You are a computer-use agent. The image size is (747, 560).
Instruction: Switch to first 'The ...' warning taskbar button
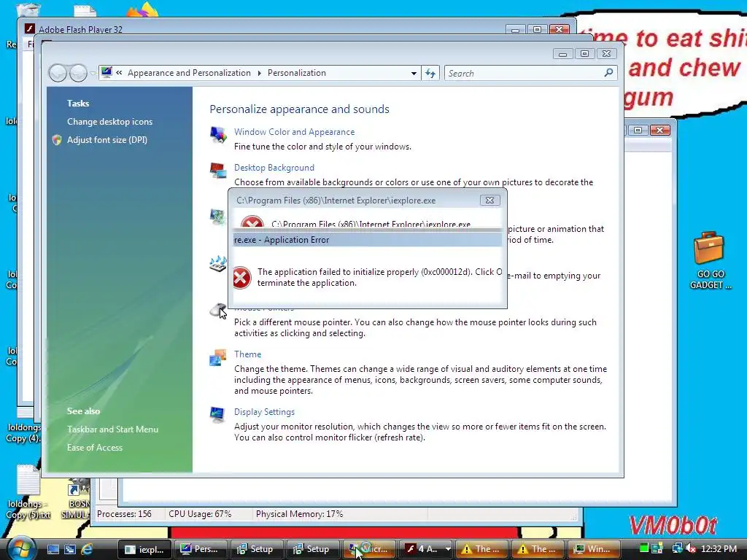pyautogui.click(x=481, y=549)
